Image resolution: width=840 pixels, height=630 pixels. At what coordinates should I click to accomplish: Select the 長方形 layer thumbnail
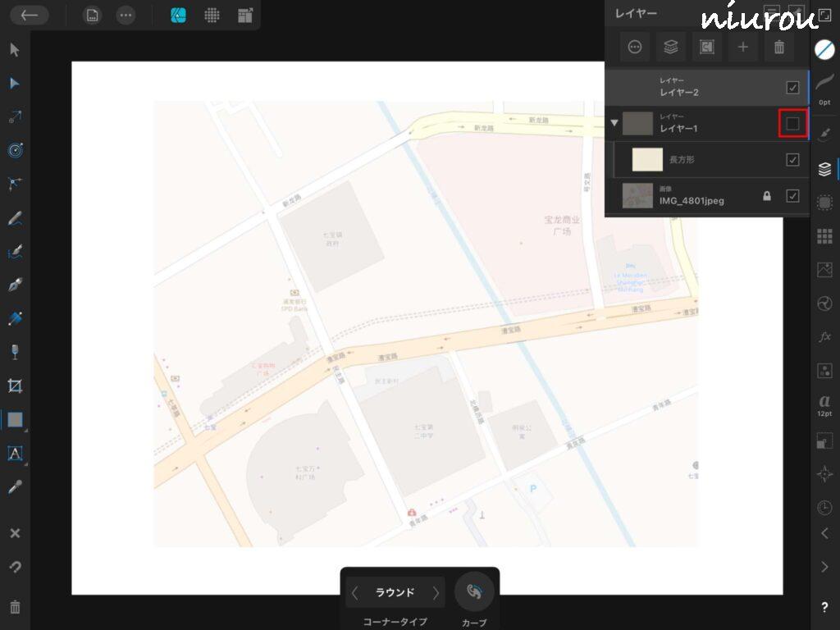coord(647,160)
